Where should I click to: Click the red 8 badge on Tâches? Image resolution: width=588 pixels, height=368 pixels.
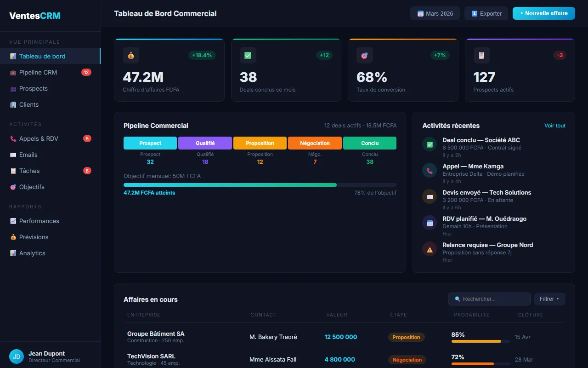coord(87,171)
